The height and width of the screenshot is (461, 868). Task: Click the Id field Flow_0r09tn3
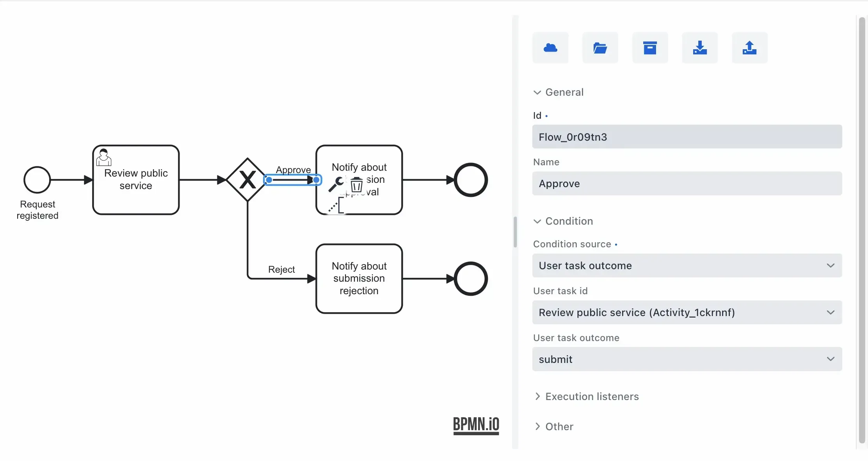pyautogui.click(x=687, y=137)
